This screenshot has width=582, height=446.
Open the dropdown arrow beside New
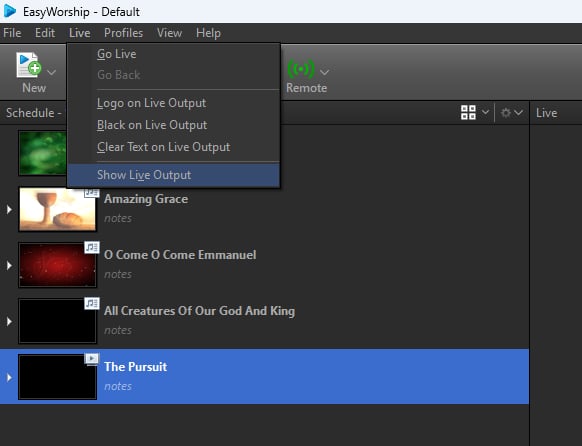click(x=52, y=72)
